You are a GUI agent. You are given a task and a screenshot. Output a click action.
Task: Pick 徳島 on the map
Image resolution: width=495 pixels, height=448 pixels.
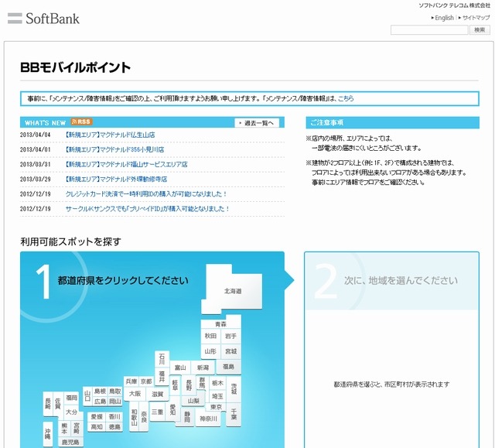pyautogui.click(x=114, y=427)
